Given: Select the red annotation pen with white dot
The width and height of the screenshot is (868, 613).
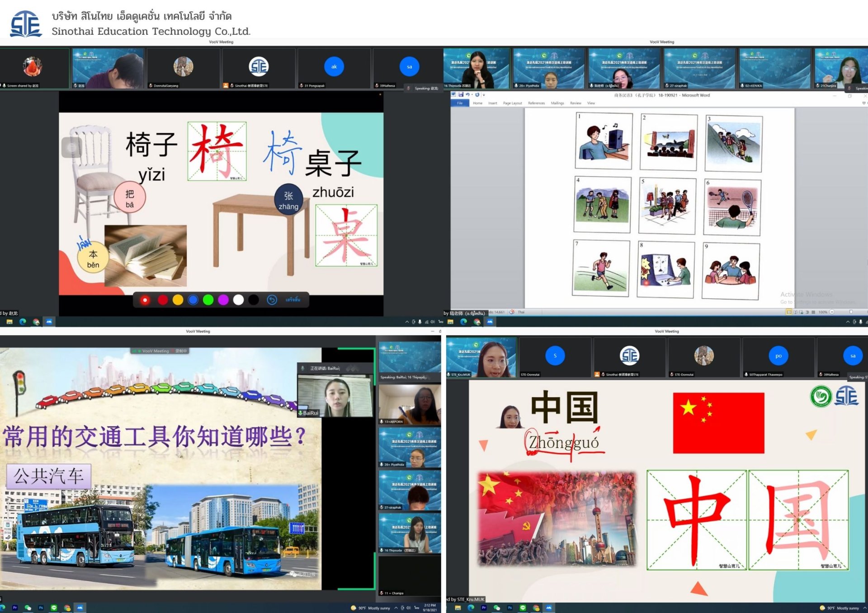Looking at the screenshot, I should (145, 300).
